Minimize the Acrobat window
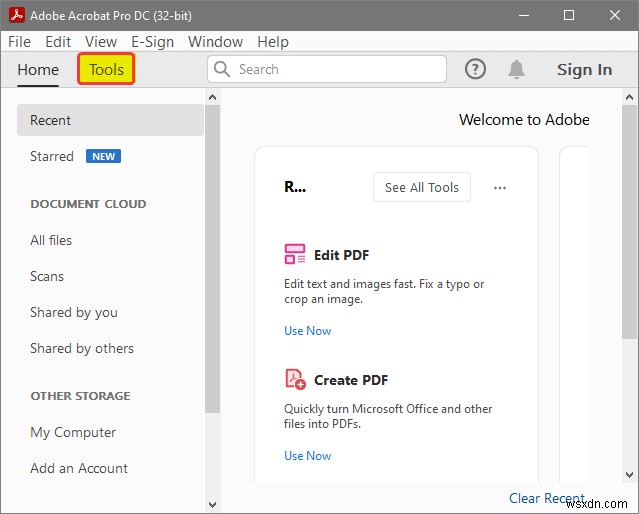This screenshot has width=639, height=514. point(524,15)
